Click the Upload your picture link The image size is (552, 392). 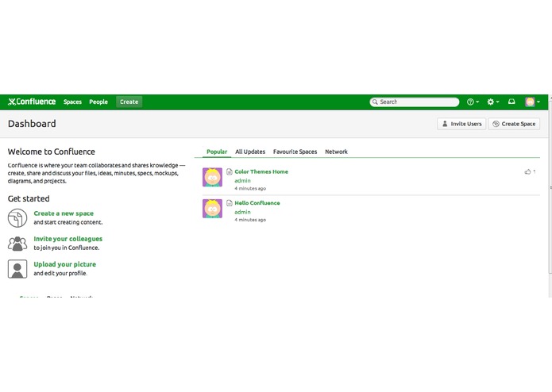[x=65, y=264]
